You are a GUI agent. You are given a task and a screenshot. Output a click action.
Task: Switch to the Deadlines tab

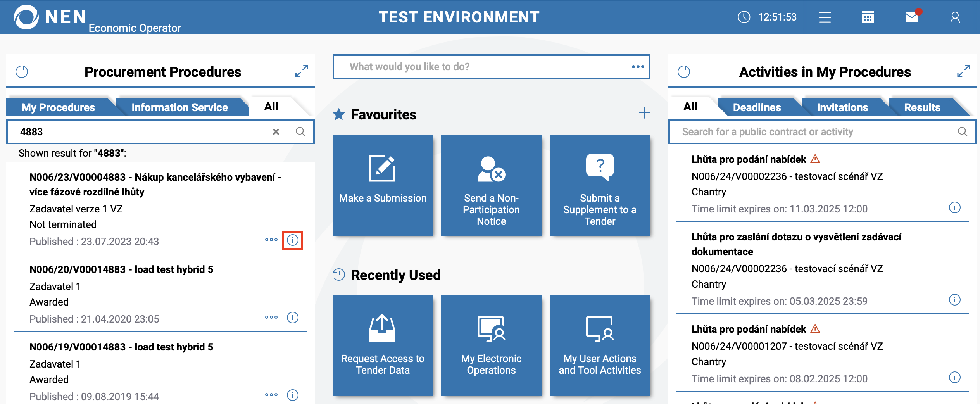point(757,107)
